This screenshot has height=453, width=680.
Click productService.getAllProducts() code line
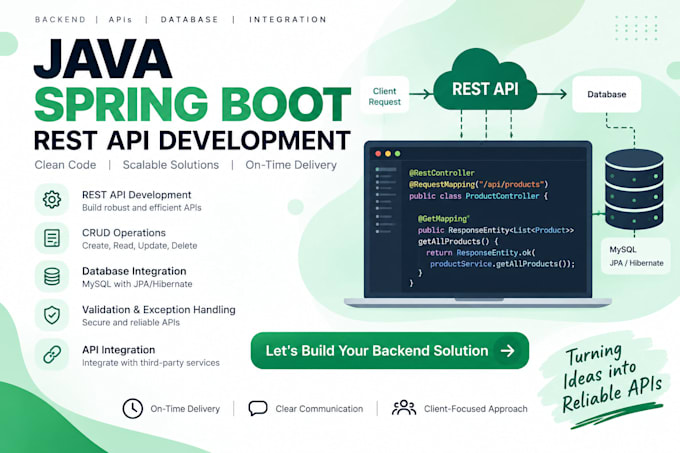click(502, 264)
